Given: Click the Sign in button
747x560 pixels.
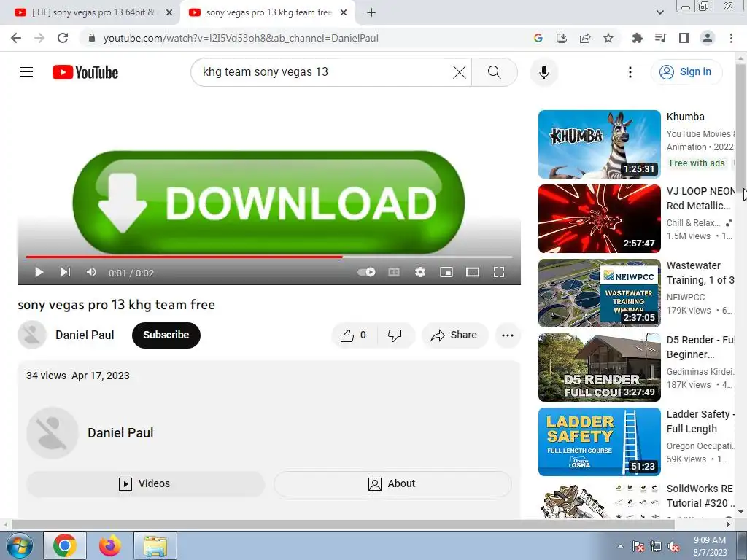Looking at the screenshot, I should coord(686,72).
